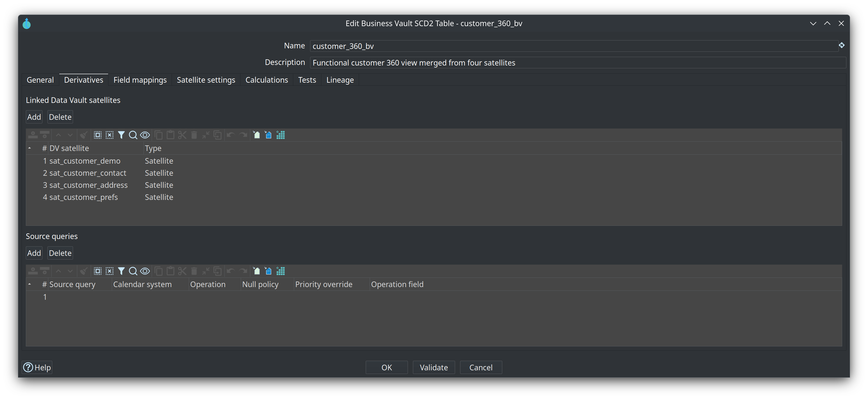868x399 pixels.
Task: Move row down arrow in Linked satellites toolbar
Action: pyautogui.click(x=70, y=135)
